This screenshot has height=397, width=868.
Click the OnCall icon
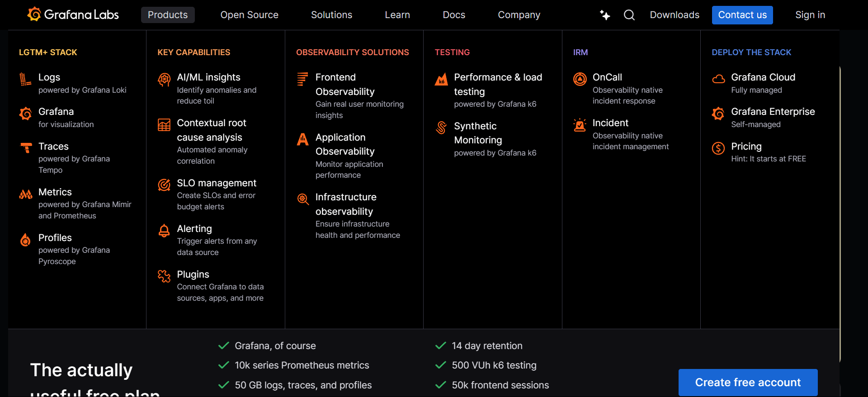pyautogui.click(x=580, y=79)
